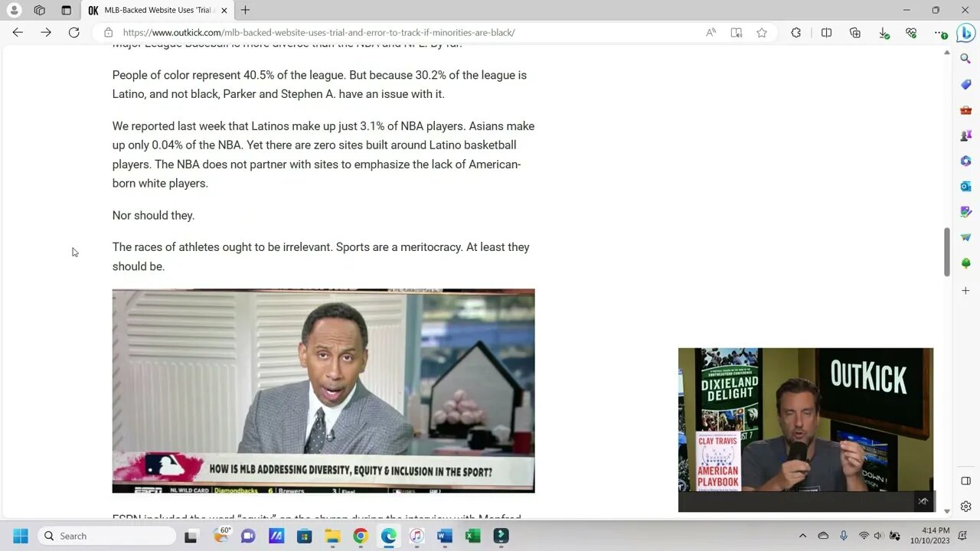Switch to Microsoft Edge taskbar icon
This screenshot has height=551, width=980.
point(389,536)
